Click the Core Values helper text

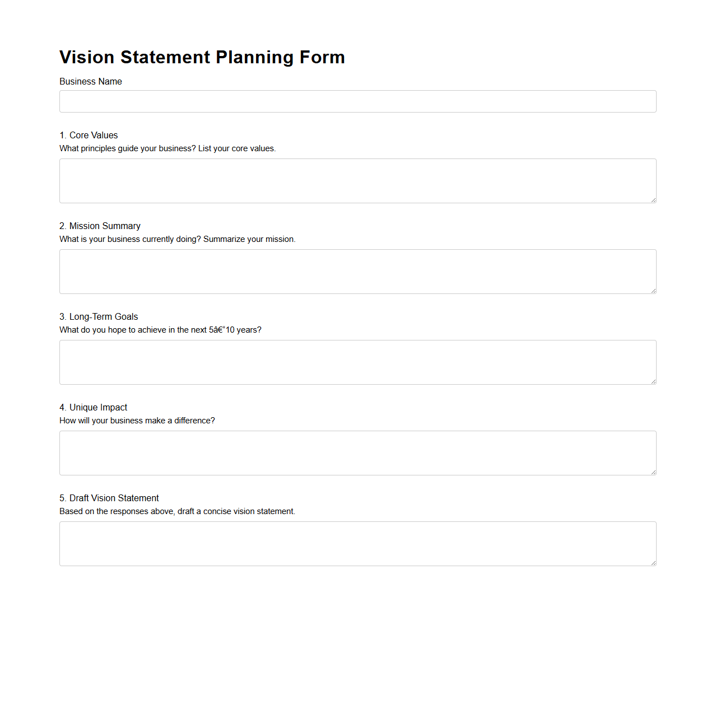tap(168, 148)
